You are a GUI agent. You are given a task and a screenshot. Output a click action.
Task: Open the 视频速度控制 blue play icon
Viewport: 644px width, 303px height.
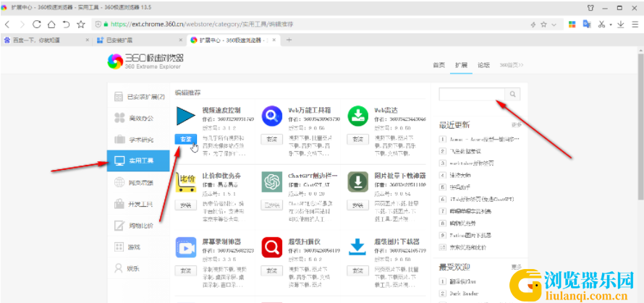(186, 116)
